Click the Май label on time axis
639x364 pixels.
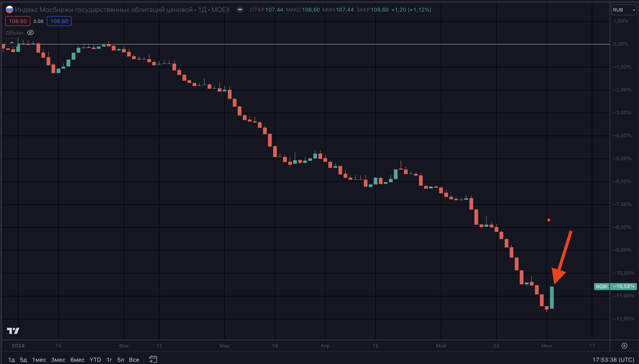(x=441, y=345)
